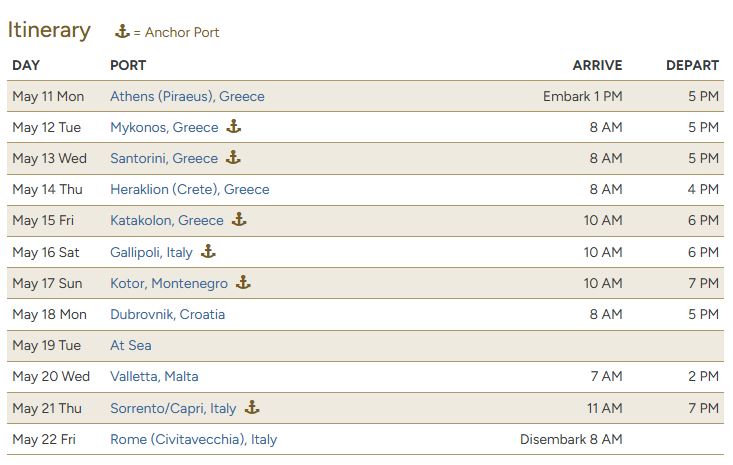
Task: Open Heraklion (Crete), Greece port details
Action: click(189, 190)
